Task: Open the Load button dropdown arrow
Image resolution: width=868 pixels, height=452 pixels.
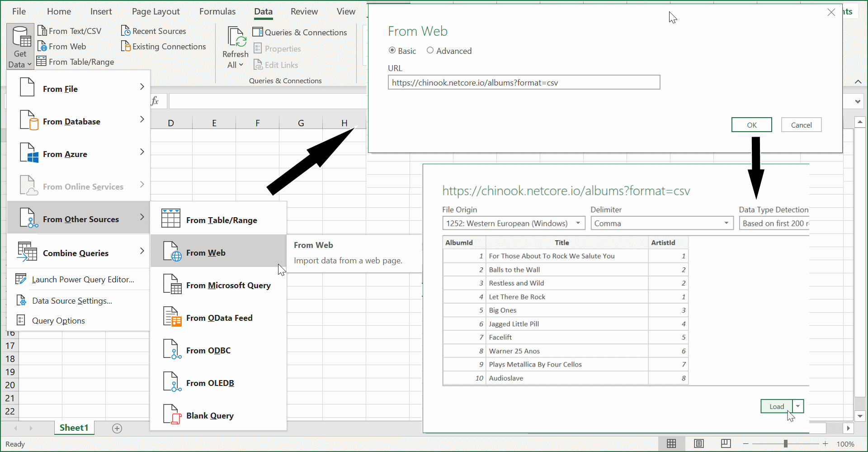Action: [x=798, y=406]
